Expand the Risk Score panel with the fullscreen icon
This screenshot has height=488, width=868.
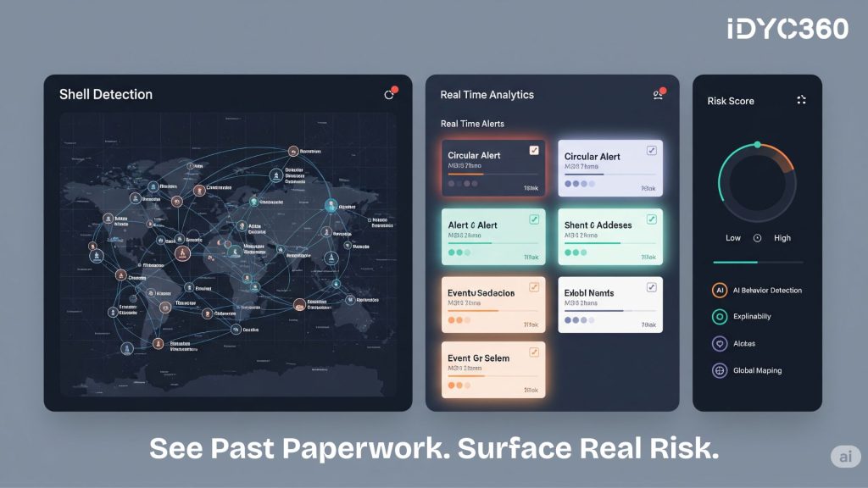pos(801,100)
